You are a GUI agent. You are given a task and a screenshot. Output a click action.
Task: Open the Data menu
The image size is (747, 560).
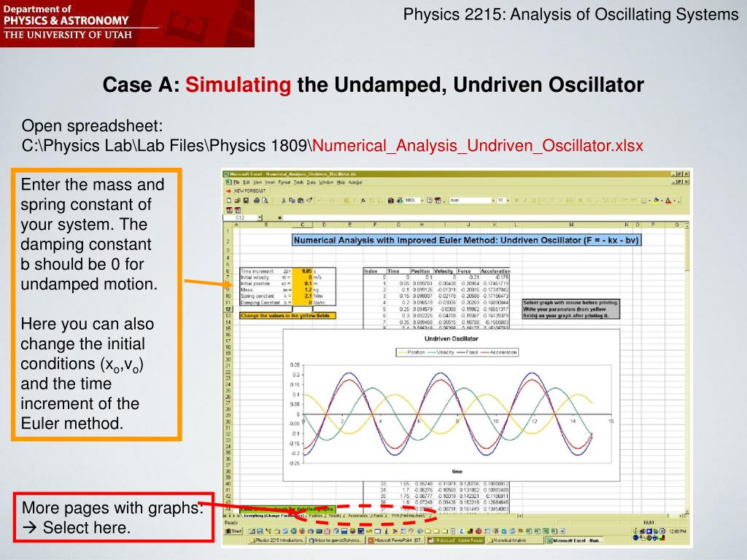(x=311, y=182)
